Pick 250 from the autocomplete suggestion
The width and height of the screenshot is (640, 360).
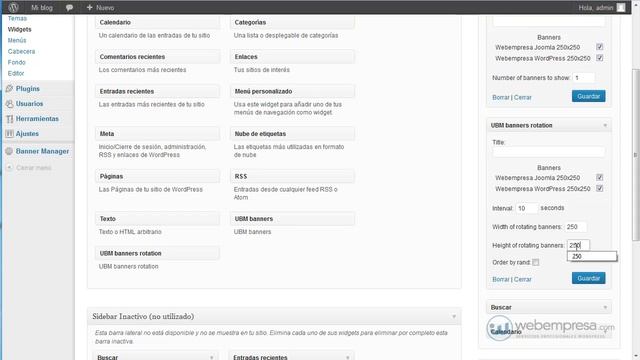592,256
